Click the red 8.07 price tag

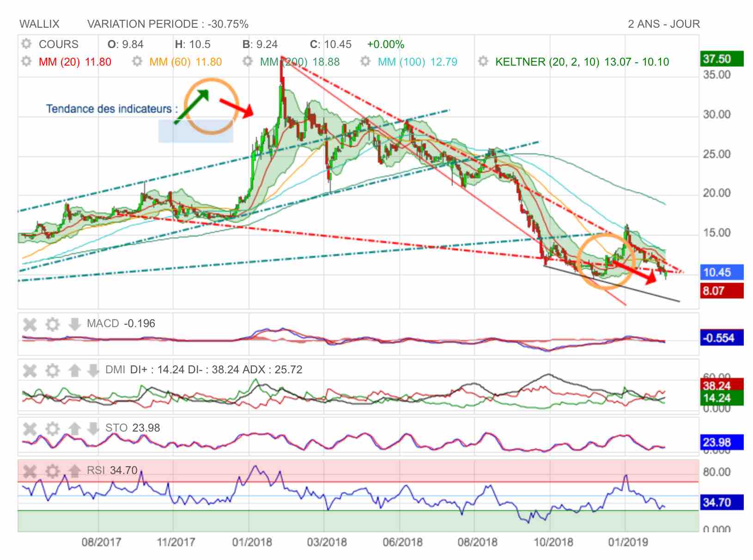[722, 291]
